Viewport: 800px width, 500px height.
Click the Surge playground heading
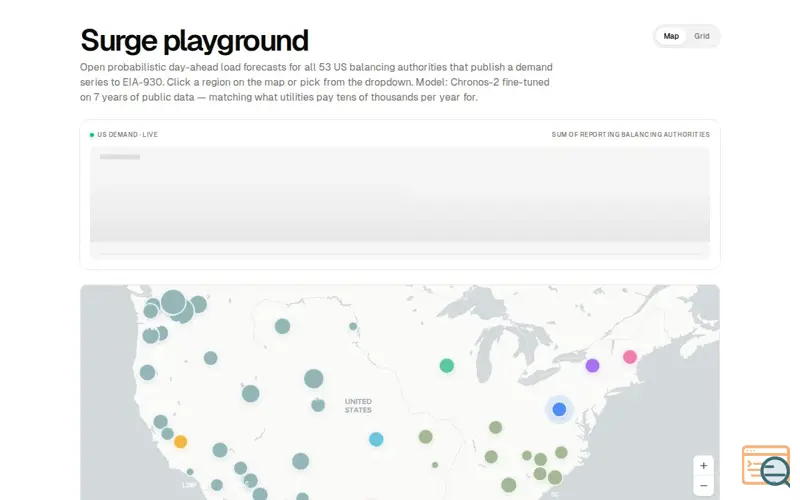194,40
